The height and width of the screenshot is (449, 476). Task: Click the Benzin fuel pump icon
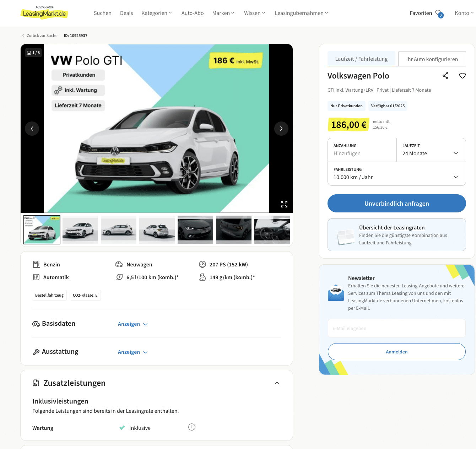[36, 264]
